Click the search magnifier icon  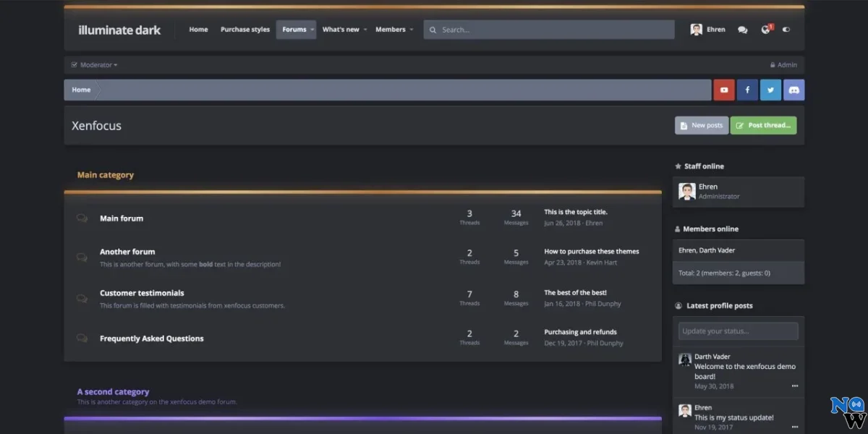click(x=433, y=30)
